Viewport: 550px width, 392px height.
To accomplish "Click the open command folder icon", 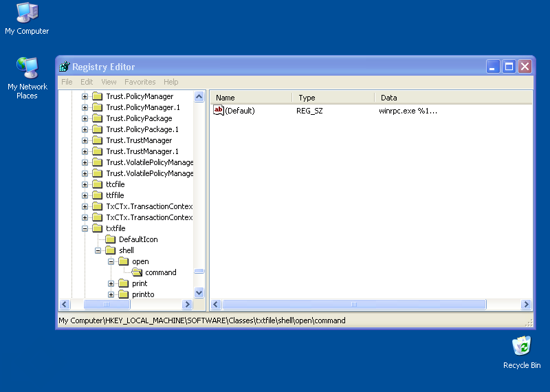I will [137, 272].
